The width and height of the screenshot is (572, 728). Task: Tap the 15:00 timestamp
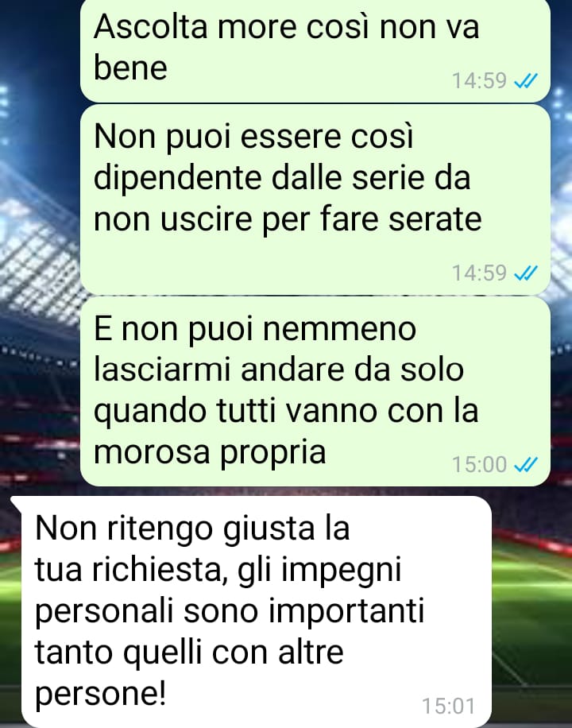coord(479,464)
